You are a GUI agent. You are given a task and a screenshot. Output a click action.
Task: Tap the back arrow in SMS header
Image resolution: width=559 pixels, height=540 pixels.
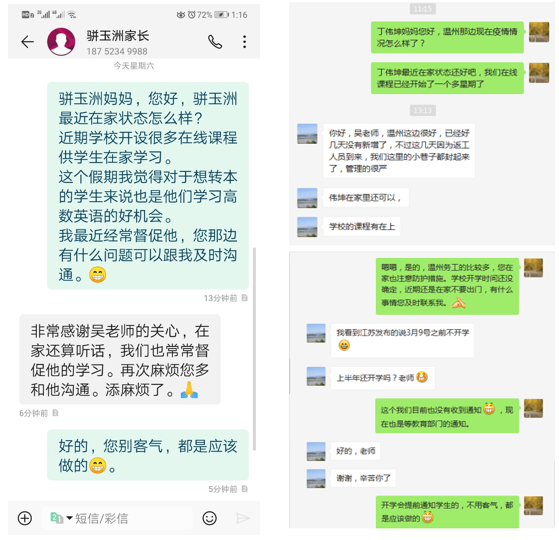point(27,42)
